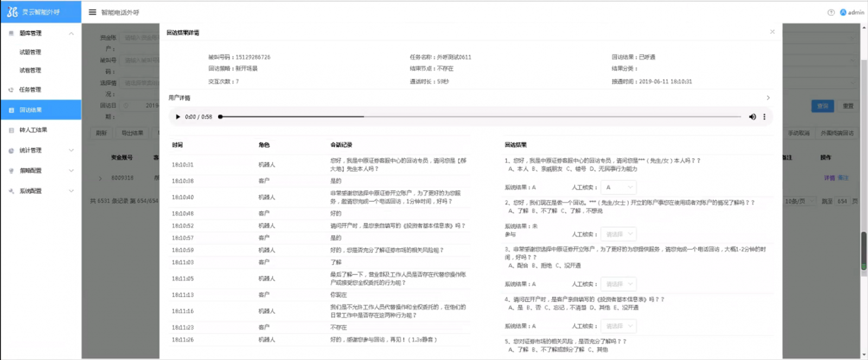
Task: Play the call recording audio
Action: 177,117
